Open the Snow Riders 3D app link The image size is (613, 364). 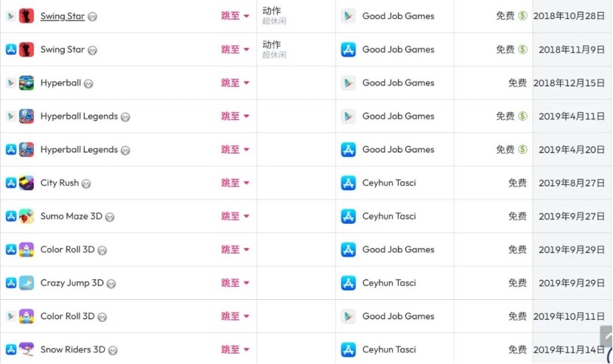(73, 349)
